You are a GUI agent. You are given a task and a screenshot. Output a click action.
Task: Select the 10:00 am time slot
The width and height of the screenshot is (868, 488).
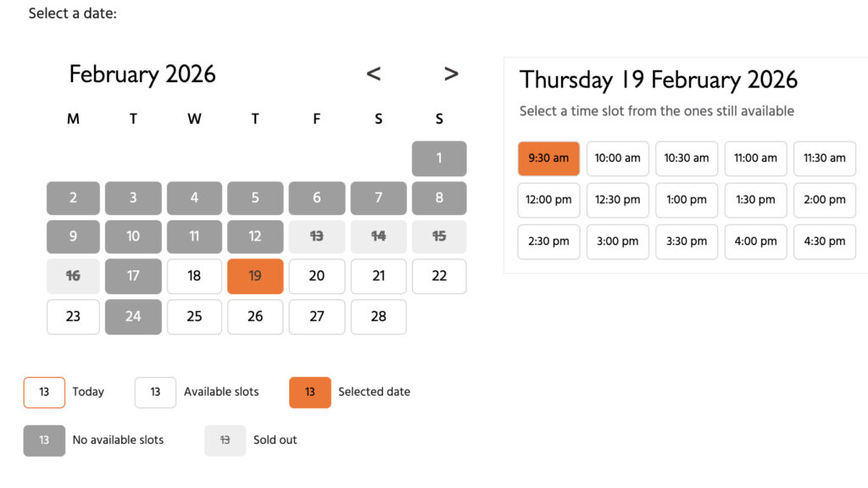click(x=618, y=158)
